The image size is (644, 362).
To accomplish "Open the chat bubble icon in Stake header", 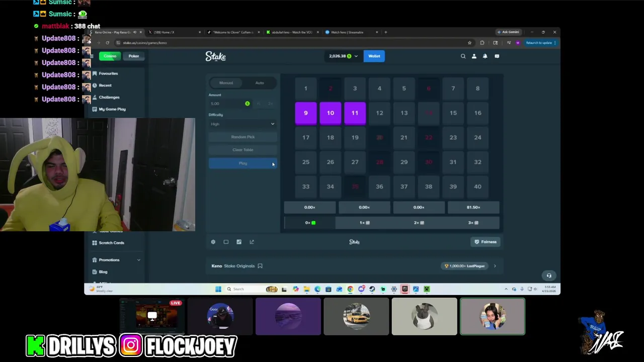I will coord(497,56).
